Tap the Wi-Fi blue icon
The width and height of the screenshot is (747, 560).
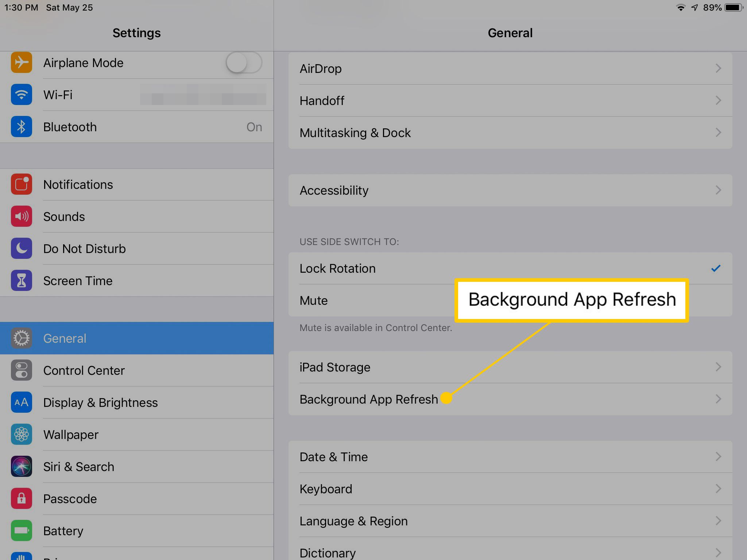coord(22,95)
